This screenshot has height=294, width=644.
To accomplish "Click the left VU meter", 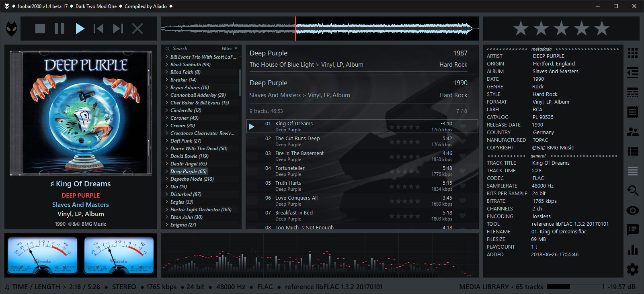I will point(43,255).
